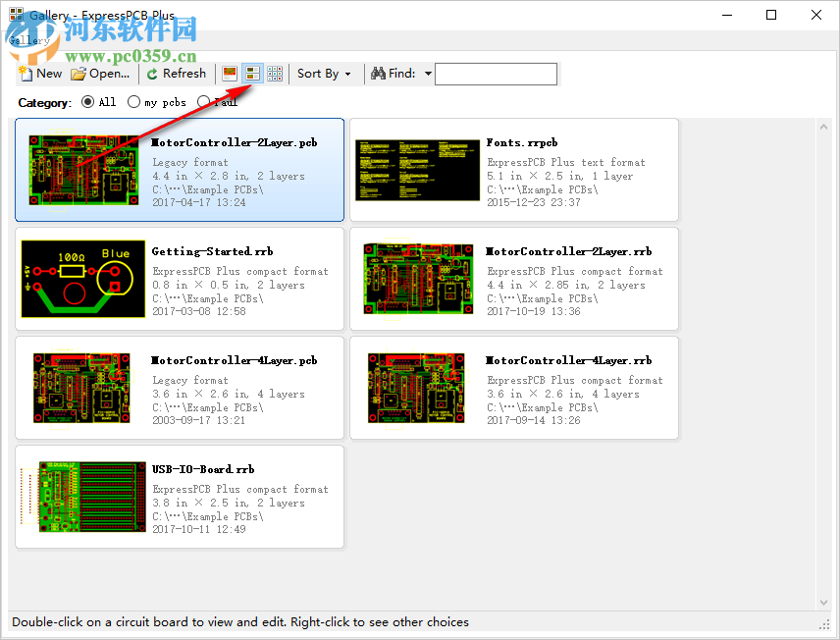Select the medium list view icon
This screenshot has width=840, height=640.
pos(252,73)
